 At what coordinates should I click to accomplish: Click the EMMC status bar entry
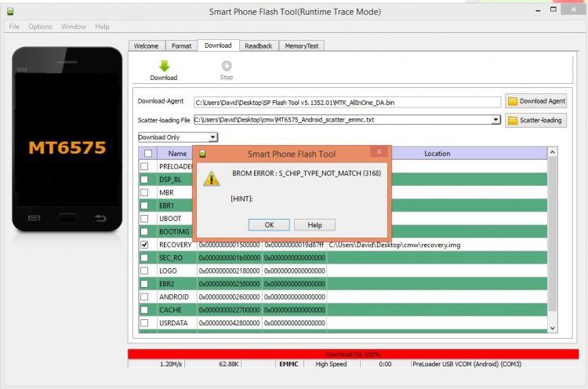point(289,364)
